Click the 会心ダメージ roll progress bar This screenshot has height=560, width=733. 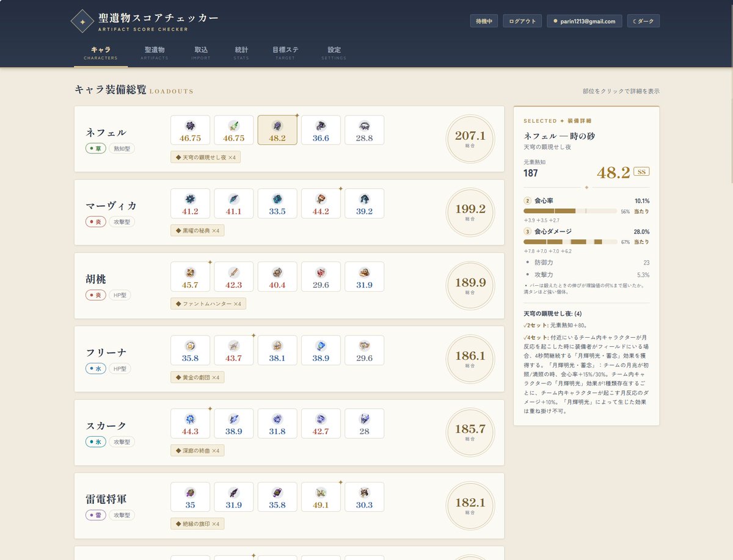pyautogui.click(x=570, y=242)
